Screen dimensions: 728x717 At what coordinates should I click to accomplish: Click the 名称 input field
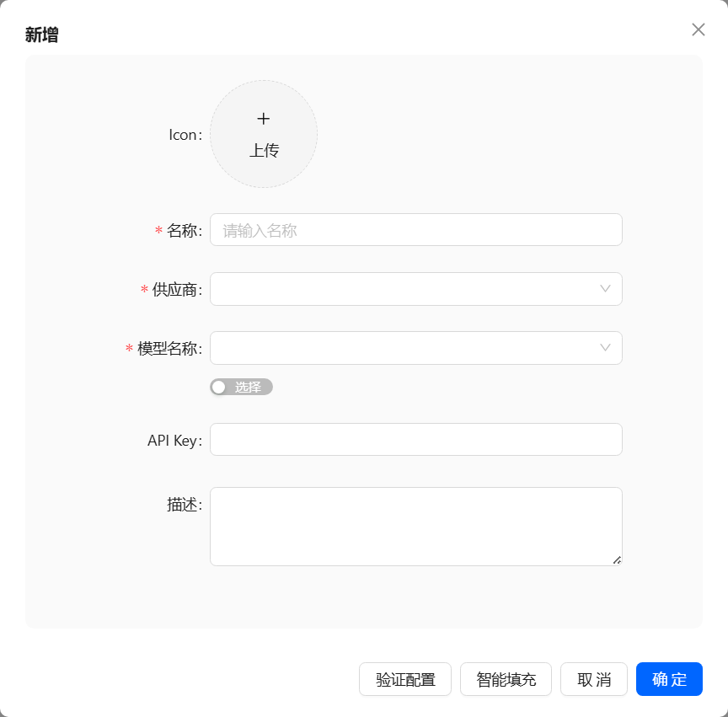click(x=415, y=230)
